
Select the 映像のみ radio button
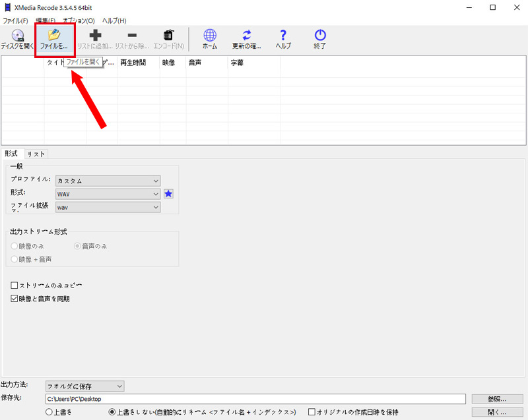14,246
